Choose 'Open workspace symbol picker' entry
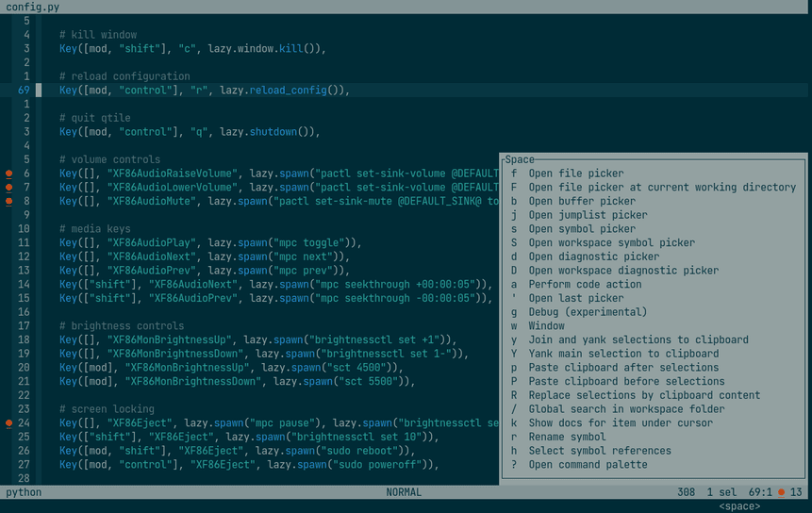Viewport: 812px width, 513px height. 653,242
